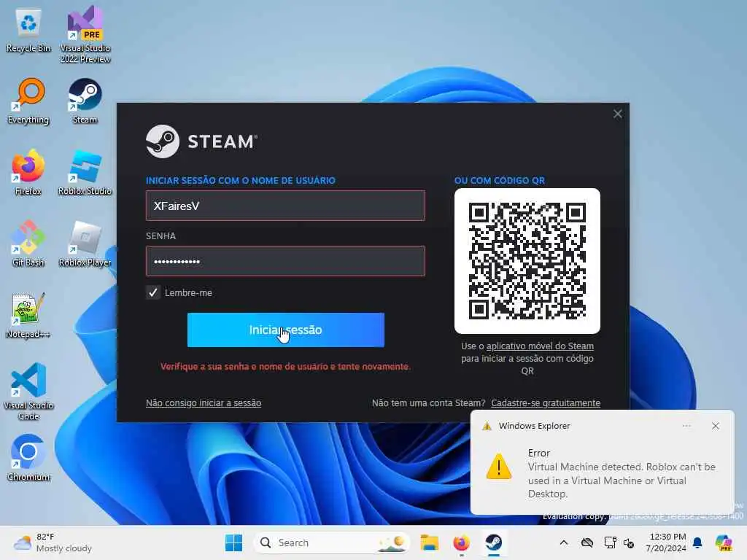
Task: Open the clock showing 12:30 PM
Action: point(667,542)
